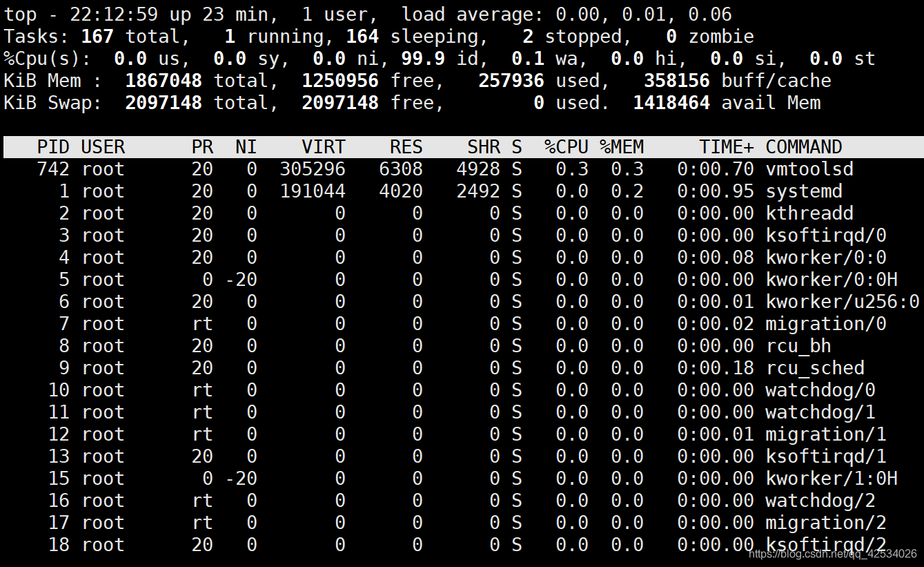Click the RES value 4020
Viewport: 924px width, 567px height.
coord(401,191)
